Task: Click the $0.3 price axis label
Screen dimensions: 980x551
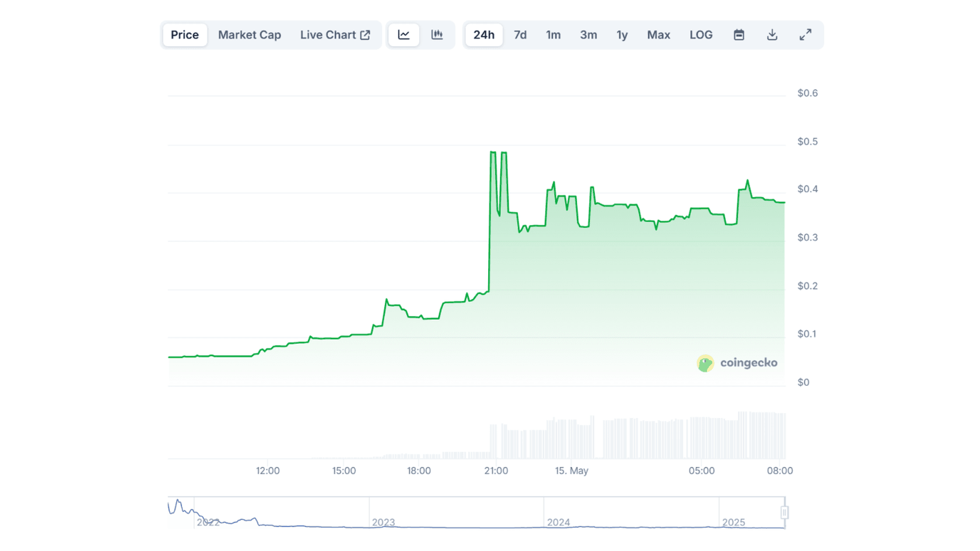Action: click(x=808, y=238)
